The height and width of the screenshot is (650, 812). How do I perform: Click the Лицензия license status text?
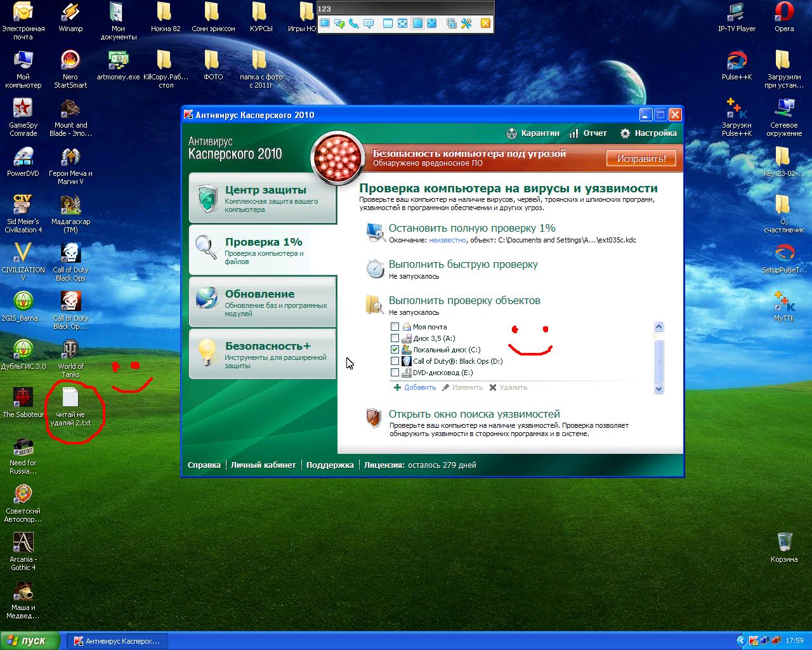pos(420,465)
